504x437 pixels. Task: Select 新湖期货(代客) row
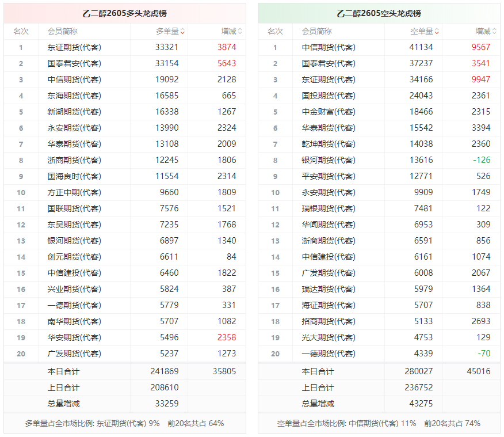[x=125, y=112]
